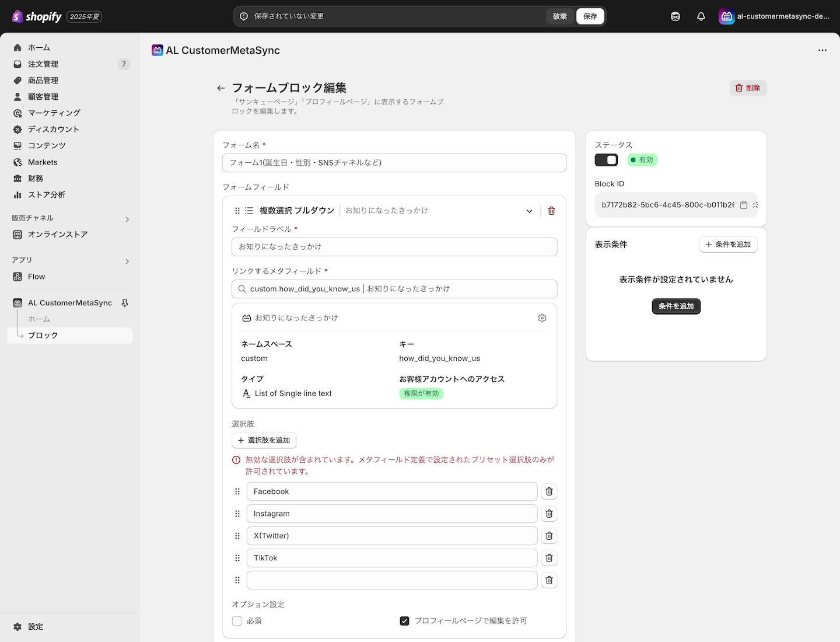Select the app's ホーム sub-item
This screenshot has width=840, height=642.
click(x=39, y=319)
